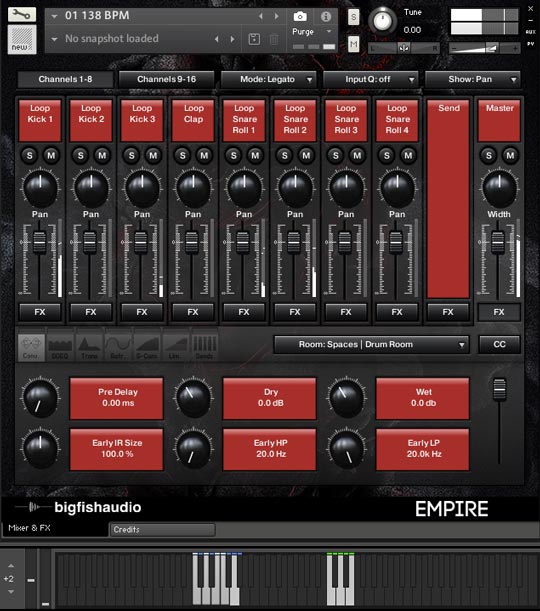Open the wrench instrument edit mode
The height and width of the screenshot is (611, 540).
(x=22, y=14)
